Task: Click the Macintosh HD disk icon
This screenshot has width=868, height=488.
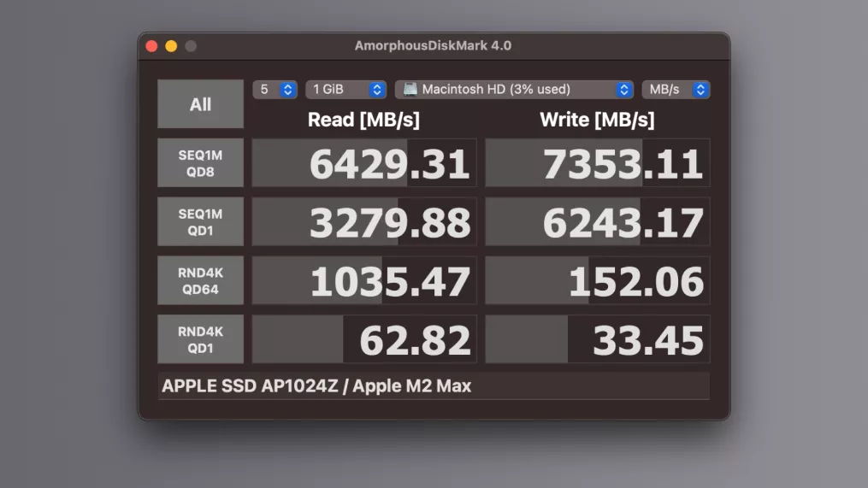Action: pyautogui.click(x=410, y=89)
